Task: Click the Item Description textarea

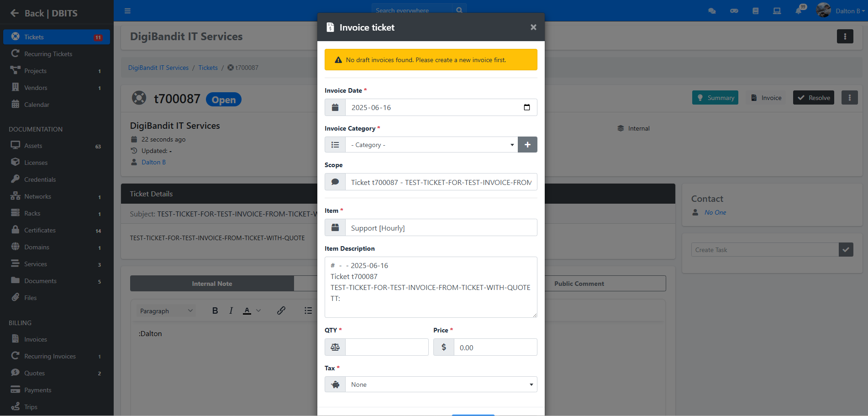Action: point(431,287)
